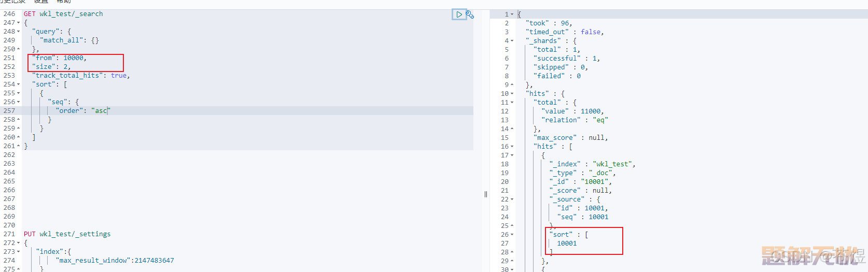Collapse the PUT request body at line 272

(x=19, y=243)
